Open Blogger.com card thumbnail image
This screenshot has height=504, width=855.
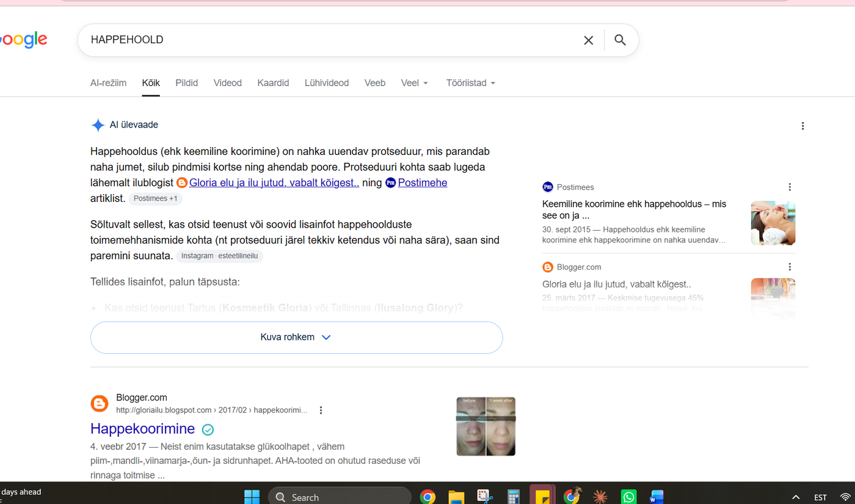point(773,299)
